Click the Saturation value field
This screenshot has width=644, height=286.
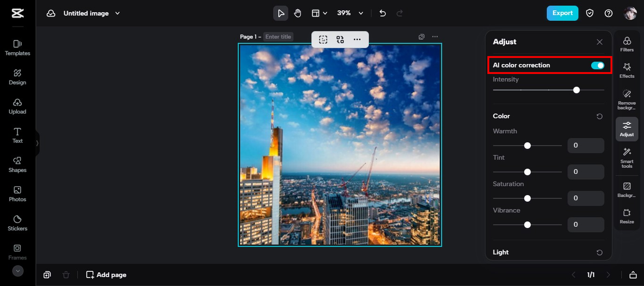(x=586, y=198)
